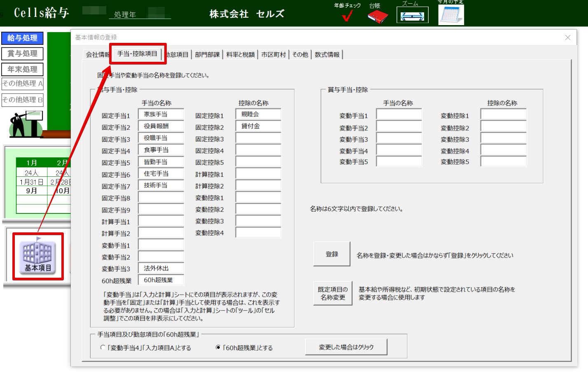Viewport: 588px width, 377px height.
Task: Open the 台帳 red book icon
Action: [x=377, y=16]
